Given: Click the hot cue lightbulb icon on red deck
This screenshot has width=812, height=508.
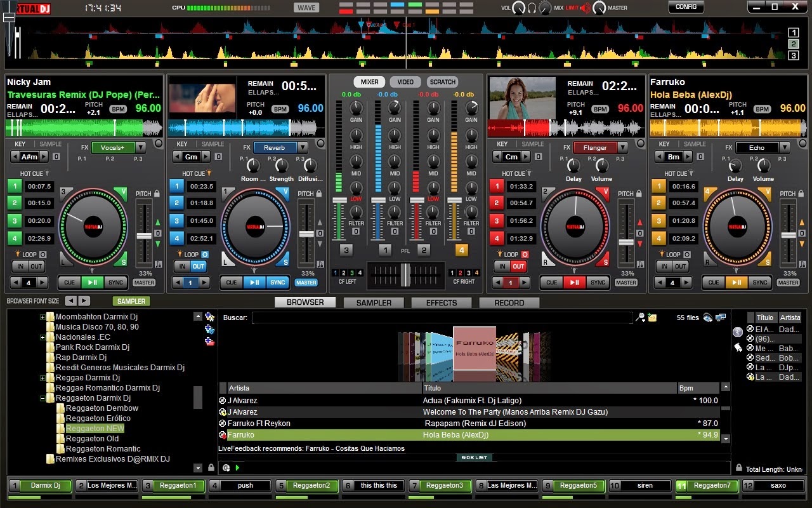Looking at the screenshot, I should pyautogui.click(x=530, y=173).
